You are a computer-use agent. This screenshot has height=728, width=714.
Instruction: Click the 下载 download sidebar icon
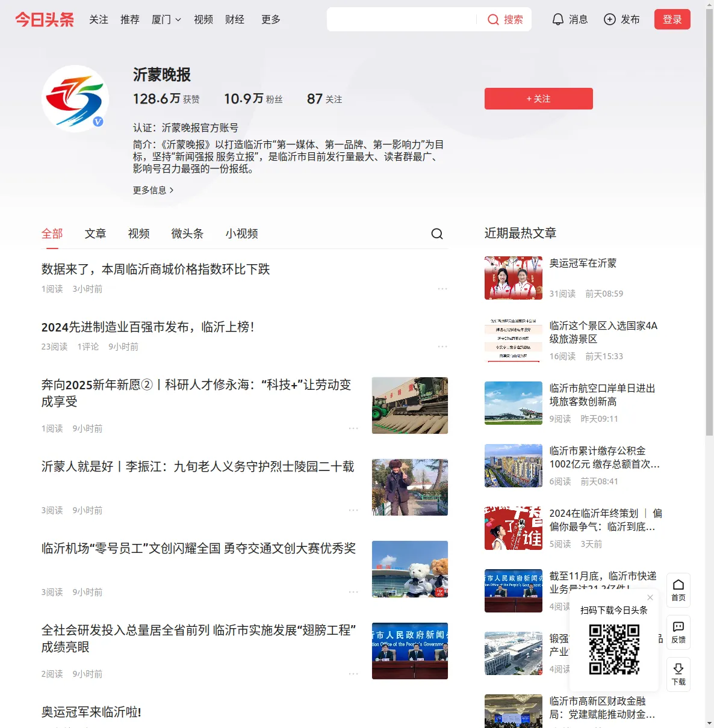coord(678,674)
